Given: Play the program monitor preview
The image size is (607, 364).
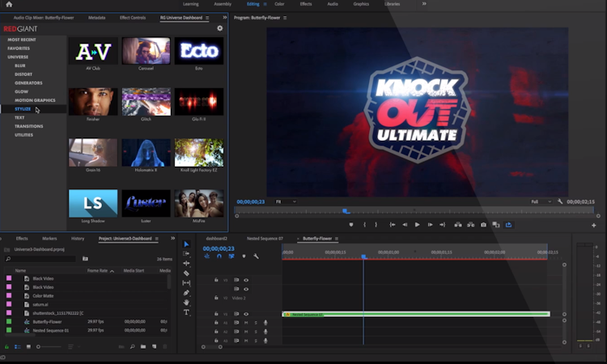Looking at the screenshot, I should 417,225.
